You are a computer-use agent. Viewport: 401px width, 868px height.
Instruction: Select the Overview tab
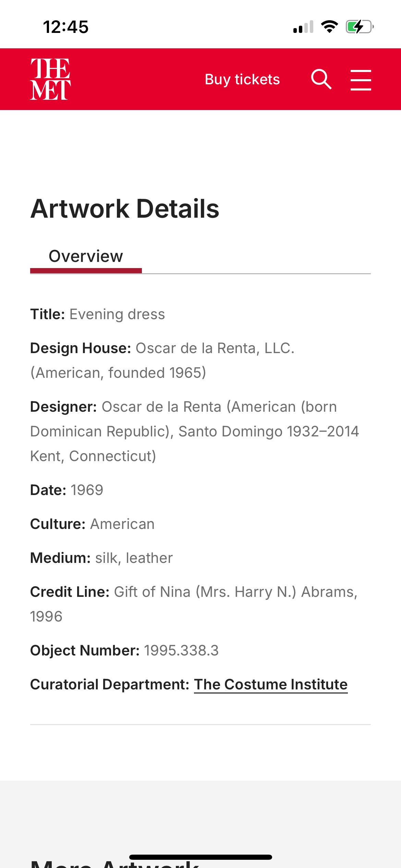(x=86, y=256)
